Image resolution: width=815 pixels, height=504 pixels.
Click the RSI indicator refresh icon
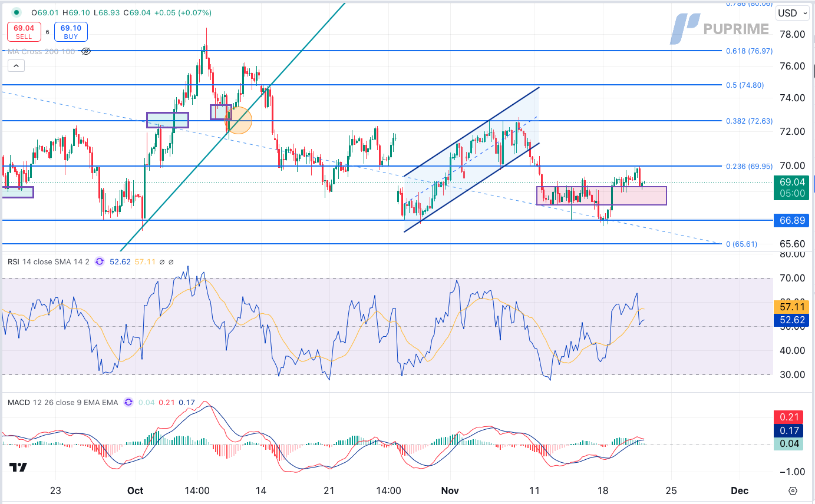[x=98, y=261]
